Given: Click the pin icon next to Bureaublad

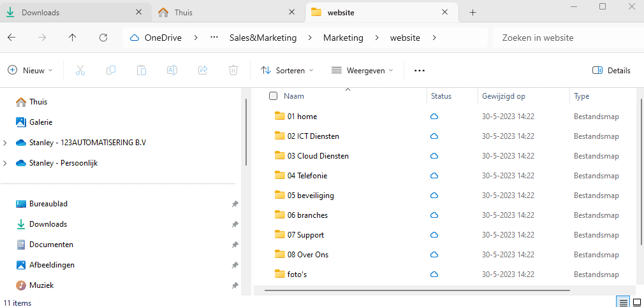Looking at the screenshot, I should tap(235, 204).
